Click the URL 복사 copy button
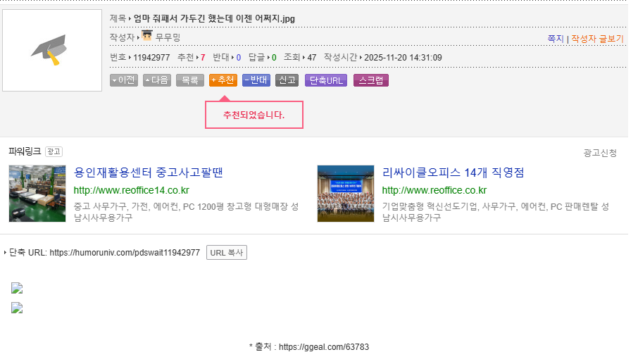Image resolution: width=638 pixels, height=364 pixels. click(x=227, y=253)
